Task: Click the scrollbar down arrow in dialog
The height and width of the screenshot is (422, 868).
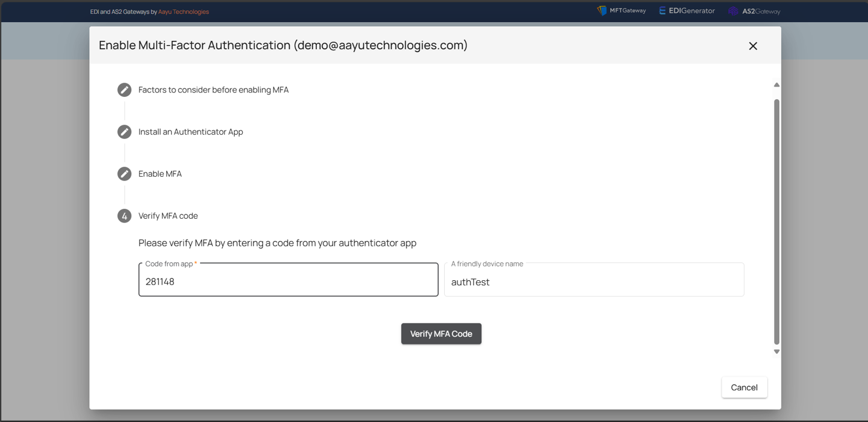Action: click(777, 352)
